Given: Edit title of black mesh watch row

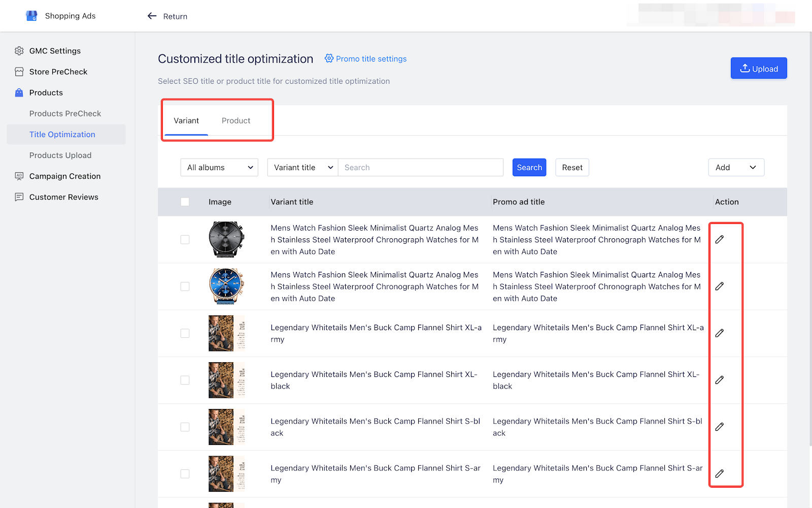Looking at the screenshot, I should pyautogui.click(x=720, y=239).
